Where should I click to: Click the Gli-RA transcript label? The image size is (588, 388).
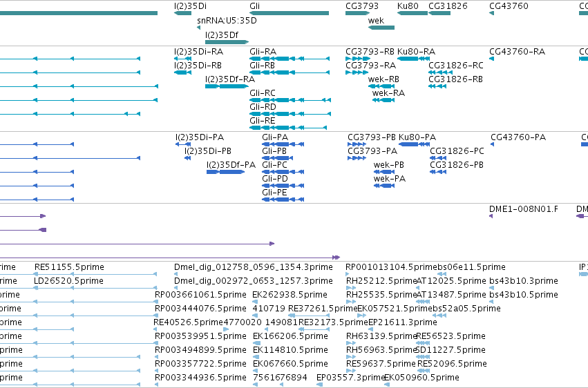point(263,52)
